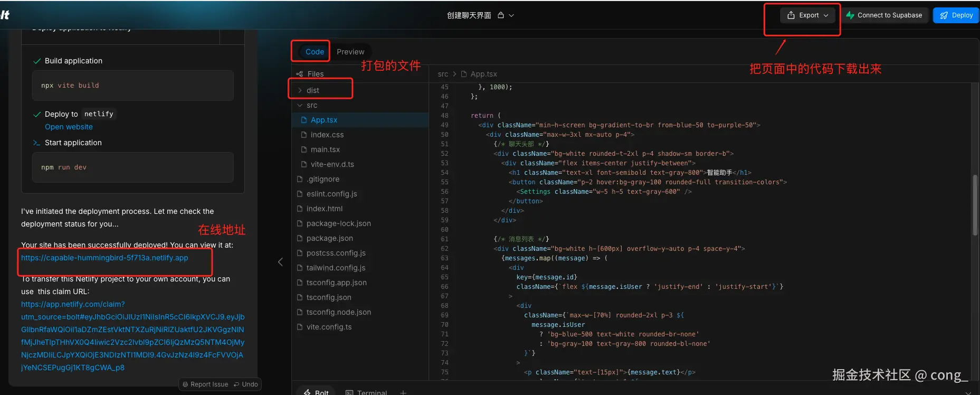Open the Export menu
Image resolution: width=980 pixels, height=395 pixels.
point(807,15)
